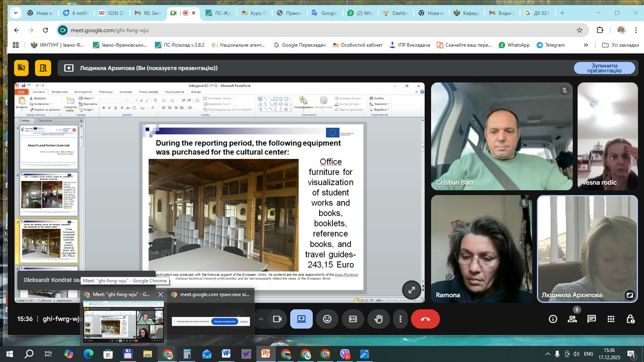Viewport: 644px width, 362px height.
Task: Toggle the camera on or off
Action: (277, 319)
